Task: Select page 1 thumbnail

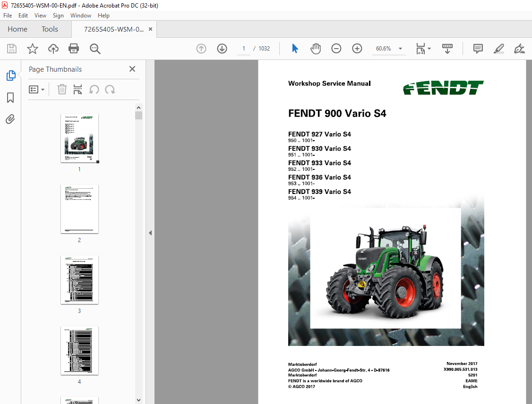Action: [x=79, y=138]
